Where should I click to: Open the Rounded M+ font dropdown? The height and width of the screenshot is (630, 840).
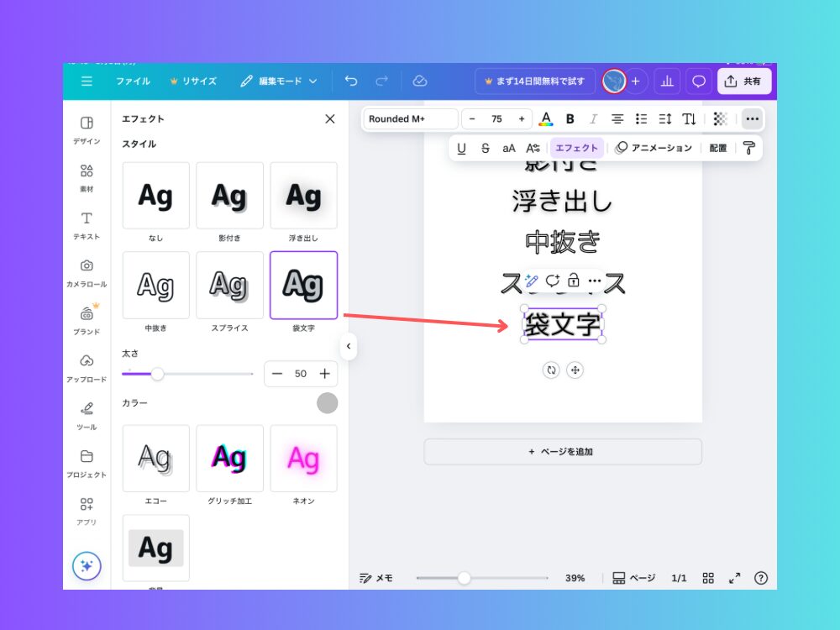click(x=411, y=119)
